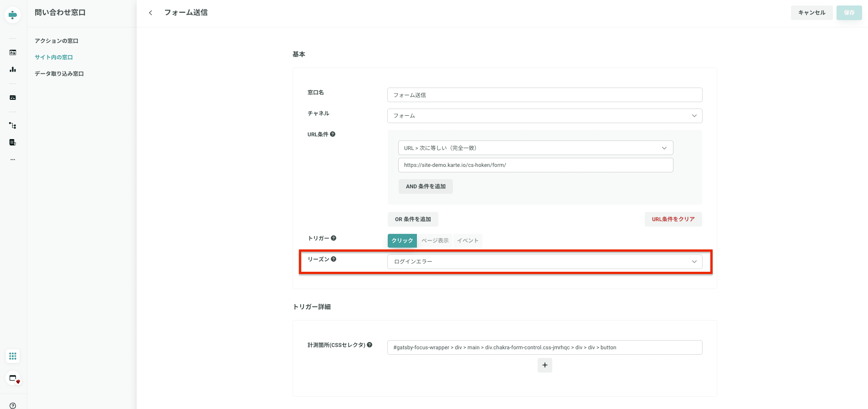Open the チャネル dropdown showing フォーム
The width and height of the screenshot is (868, 409).
(x=545, y=116)
